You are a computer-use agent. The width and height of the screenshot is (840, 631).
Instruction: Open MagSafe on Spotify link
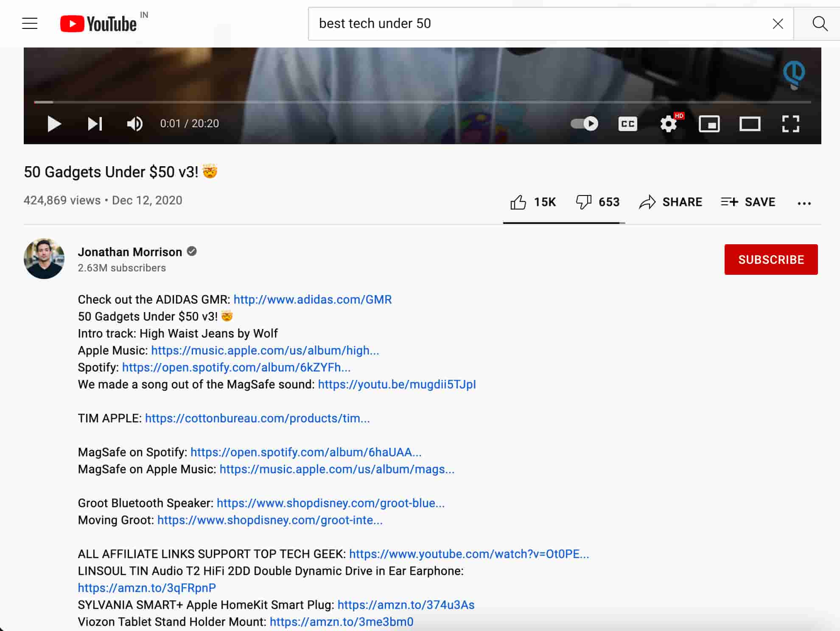tap(306, 452)
